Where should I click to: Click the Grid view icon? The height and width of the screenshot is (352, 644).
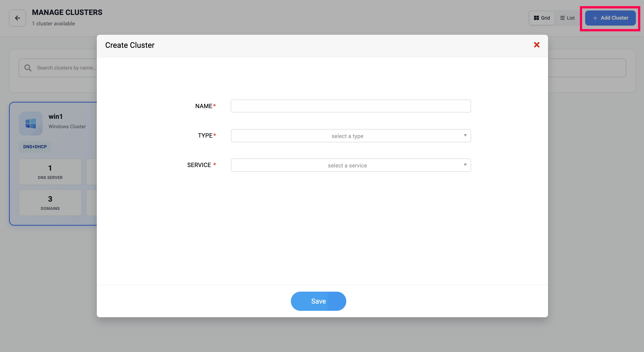coord(536,18)
